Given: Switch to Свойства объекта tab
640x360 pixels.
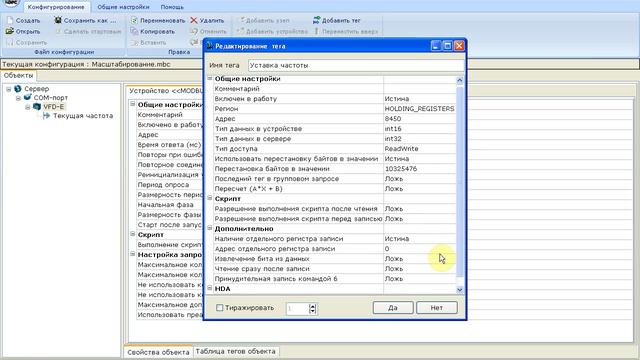Looking at the screenshot, I should click(x=158, y=352).
